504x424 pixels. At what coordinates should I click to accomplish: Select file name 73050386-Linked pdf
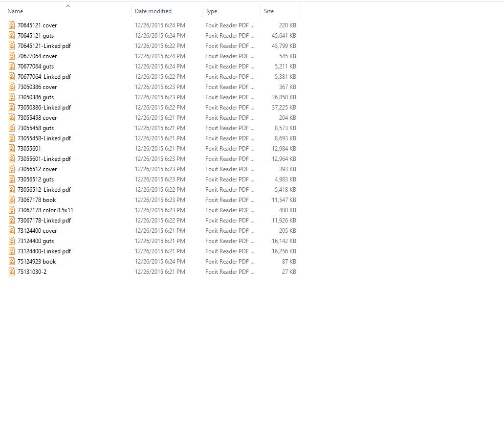tap(44, 108)
